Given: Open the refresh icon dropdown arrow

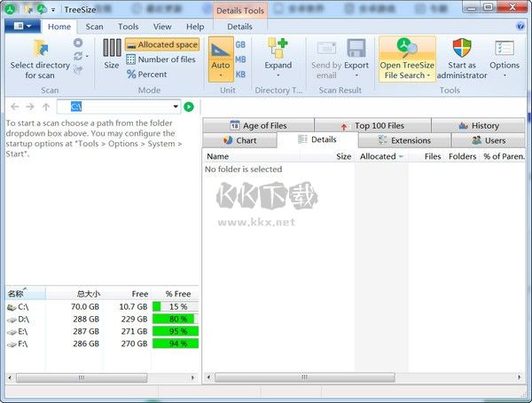Looking at the screenshot, I should coord(87,56).
